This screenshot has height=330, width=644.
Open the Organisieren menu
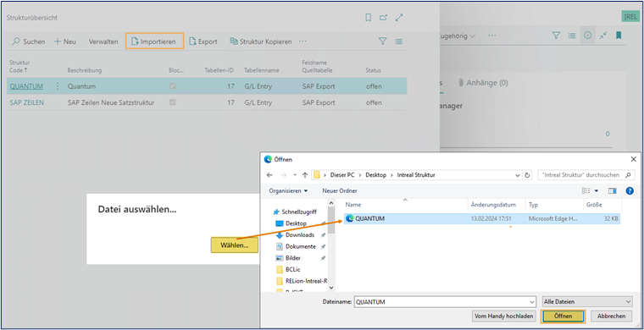tap(288, 190)
